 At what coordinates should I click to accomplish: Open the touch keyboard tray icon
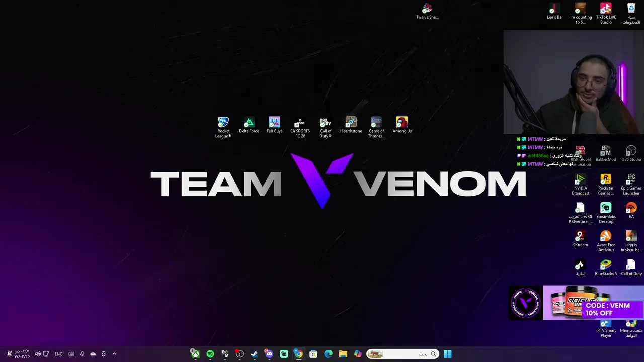71,354
